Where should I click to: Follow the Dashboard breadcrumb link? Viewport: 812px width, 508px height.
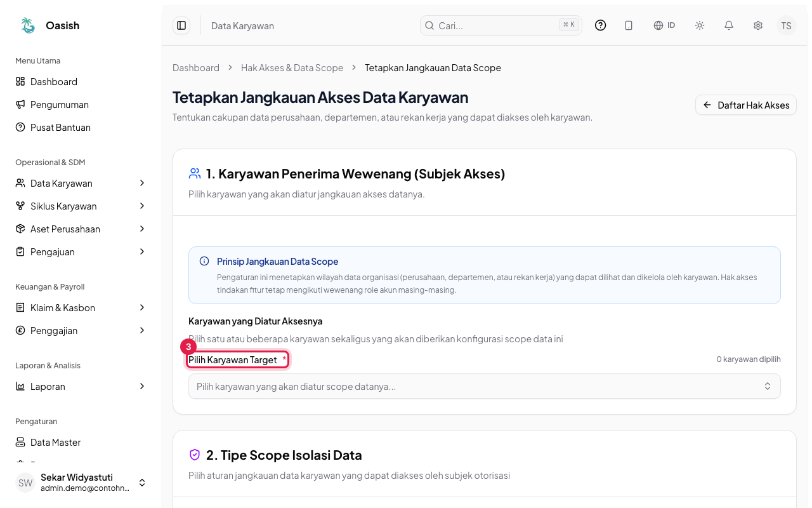point(196,68)
